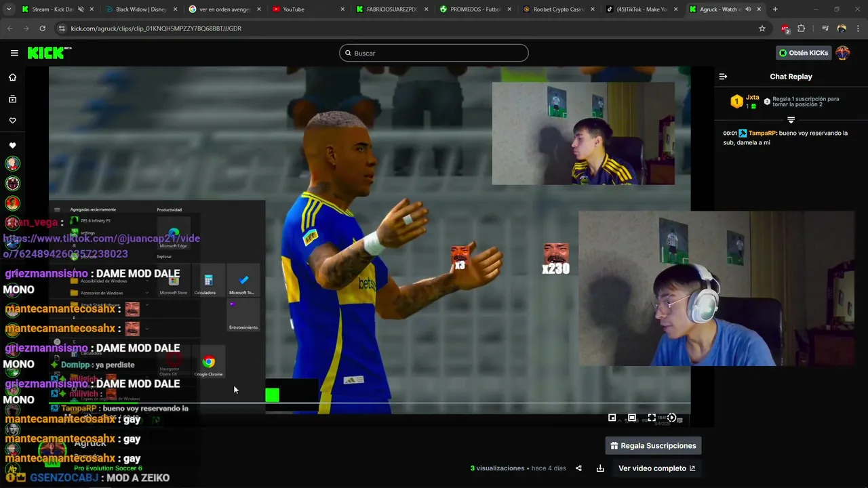Toggle picture-in-picture on the video player
This screenshot has height=488, width=868.
[612, 418]
